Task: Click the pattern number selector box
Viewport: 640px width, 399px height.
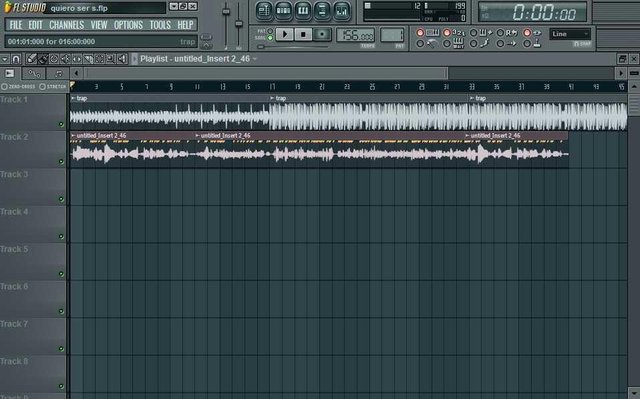Action: coord(392,35)
